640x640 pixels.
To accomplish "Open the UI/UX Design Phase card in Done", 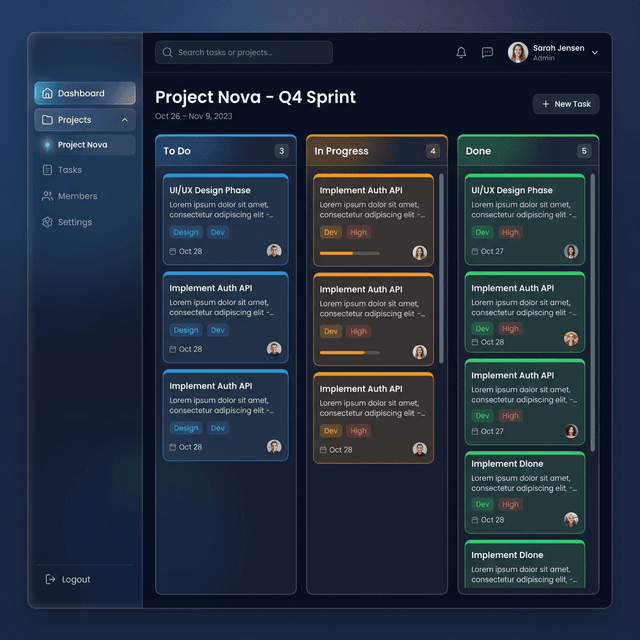I will pos(524,219).
